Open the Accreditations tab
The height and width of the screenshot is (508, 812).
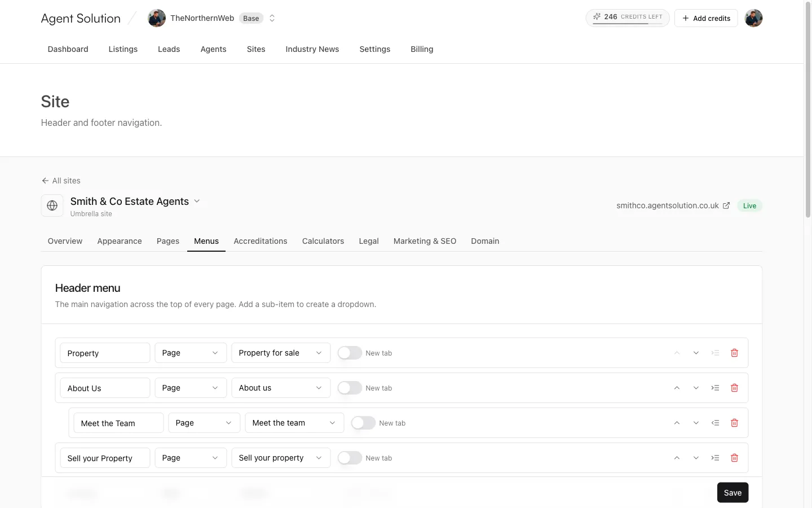pos(261,241)
